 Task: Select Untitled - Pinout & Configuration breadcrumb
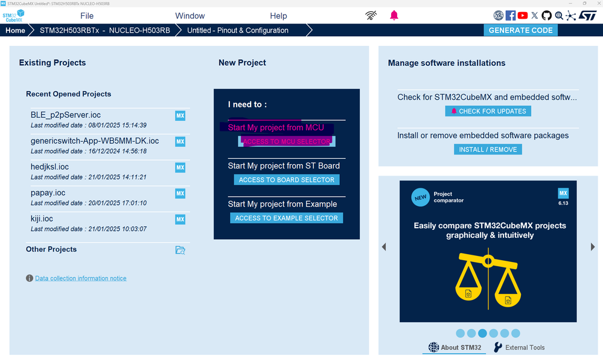238,30
